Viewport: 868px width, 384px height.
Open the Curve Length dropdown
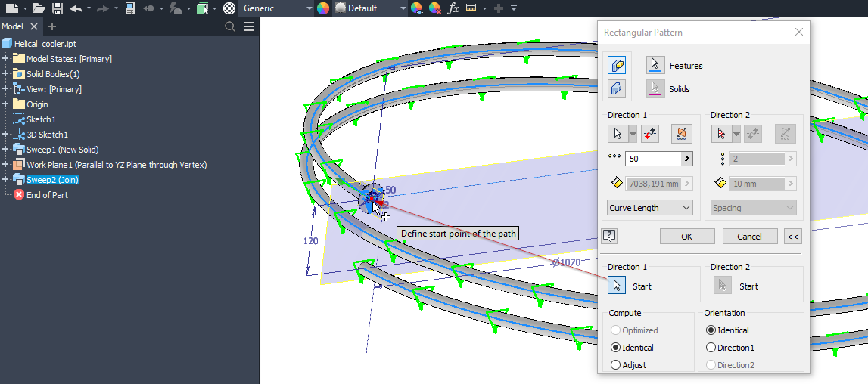point(650,208)
